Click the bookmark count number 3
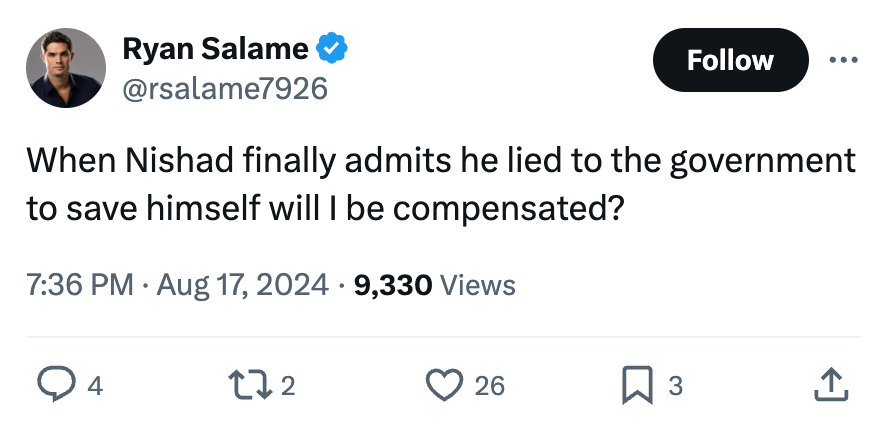Viewport: 890px width, 428px height. (675, 386)
